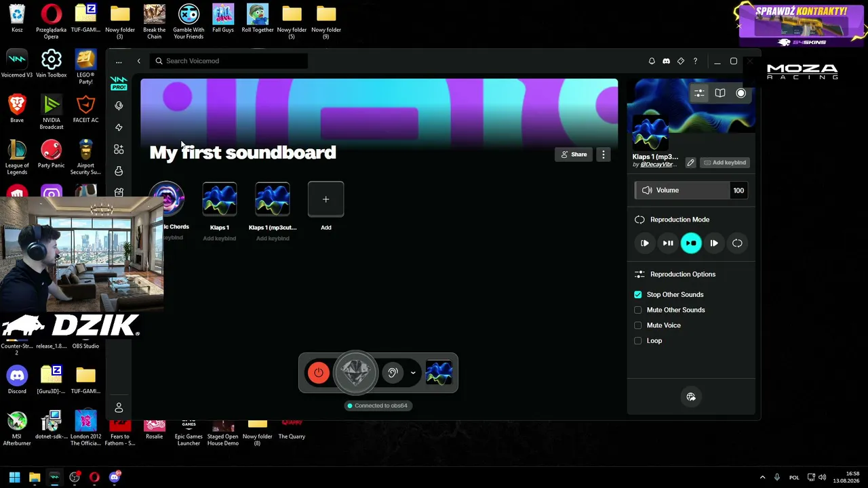The height and width of the screenshot is (488, 868).
Task: Click the Klaps 1 cover art in details panel
Action: [651, 132]
